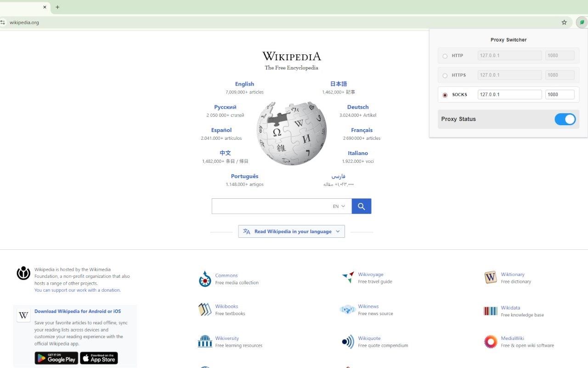The image size is (588, 368).
Task: Click the Proxy Switcher popup title
Action: point(509,40)
